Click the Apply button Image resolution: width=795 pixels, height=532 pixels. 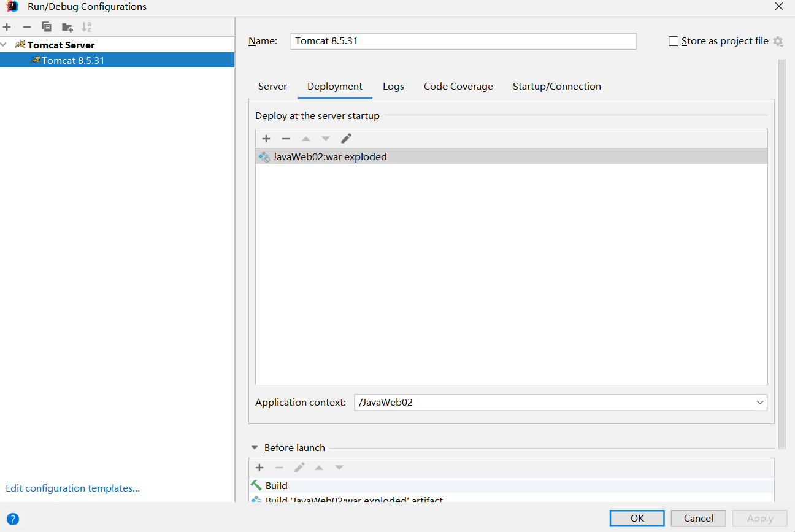tap(760, 518)
